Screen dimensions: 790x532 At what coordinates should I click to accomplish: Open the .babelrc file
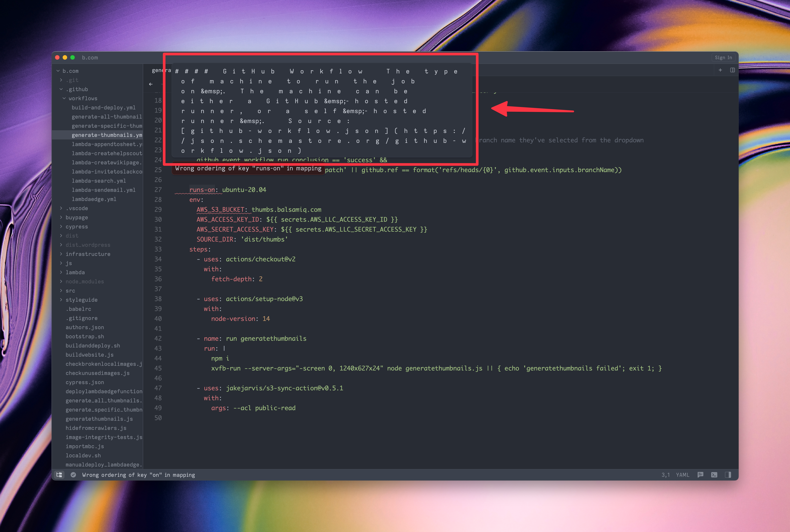[78, 309]
